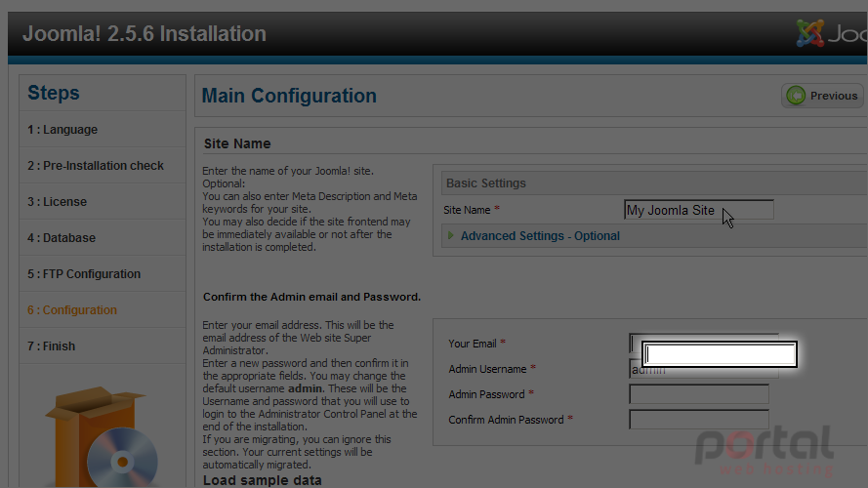Click the 'Confirm Admin Password' label

[506, 420]
